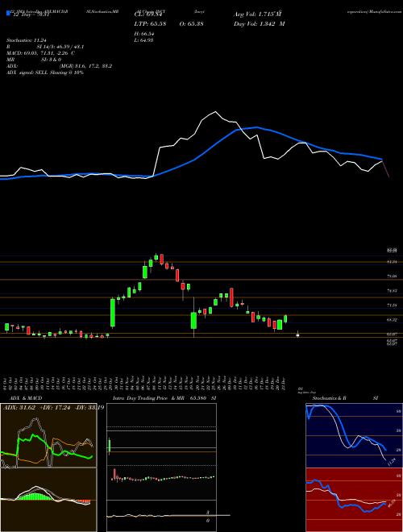Click the 'Stochastics & R SI' panel title
The width and height of the screenshot is (403, 532).
(x=345, y=398)
